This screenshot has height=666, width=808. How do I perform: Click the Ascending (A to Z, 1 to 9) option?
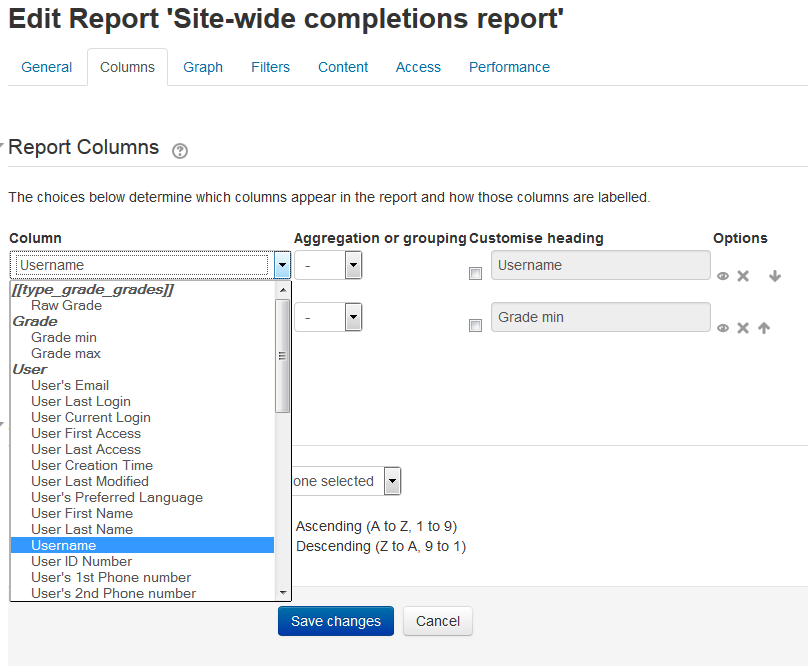point(377,526)
